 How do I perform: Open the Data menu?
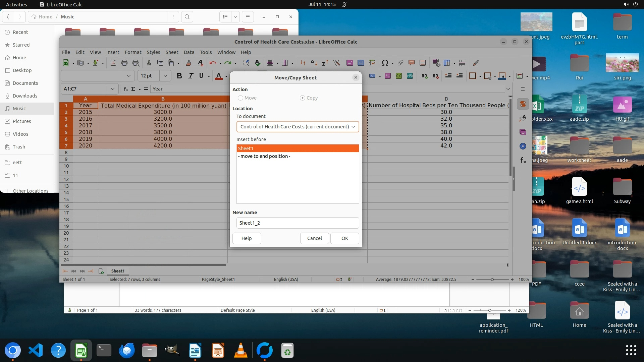(189, 52)
